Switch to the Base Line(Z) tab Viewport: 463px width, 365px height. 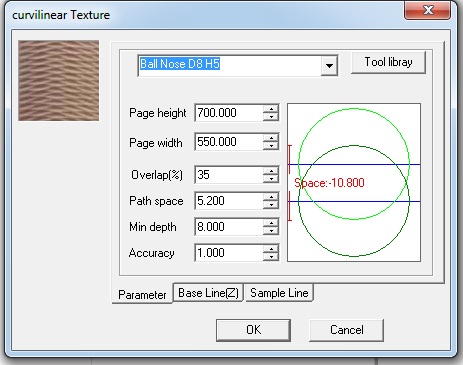point(208,293)
